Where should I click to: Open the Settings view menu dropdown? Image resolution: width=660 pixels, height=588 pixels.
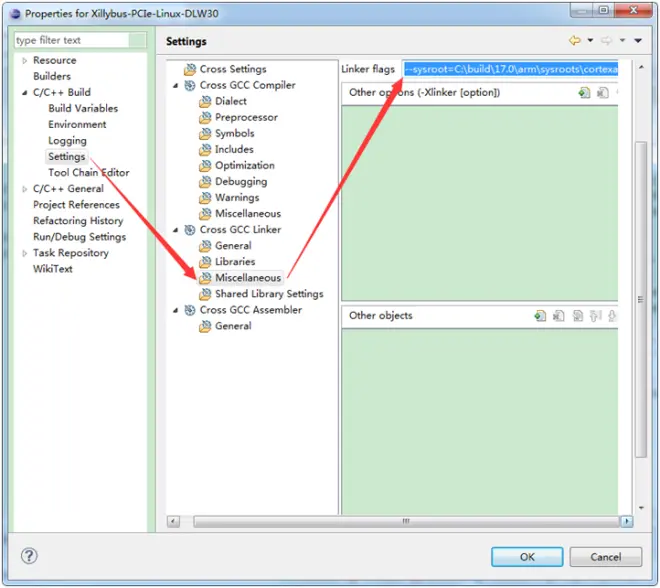[638, 40]
